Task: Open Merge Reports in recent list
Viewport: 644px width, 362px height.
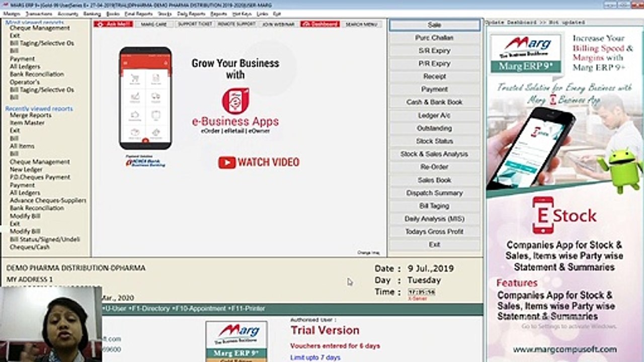Action: pyautogui.click(x=31, y=115)
